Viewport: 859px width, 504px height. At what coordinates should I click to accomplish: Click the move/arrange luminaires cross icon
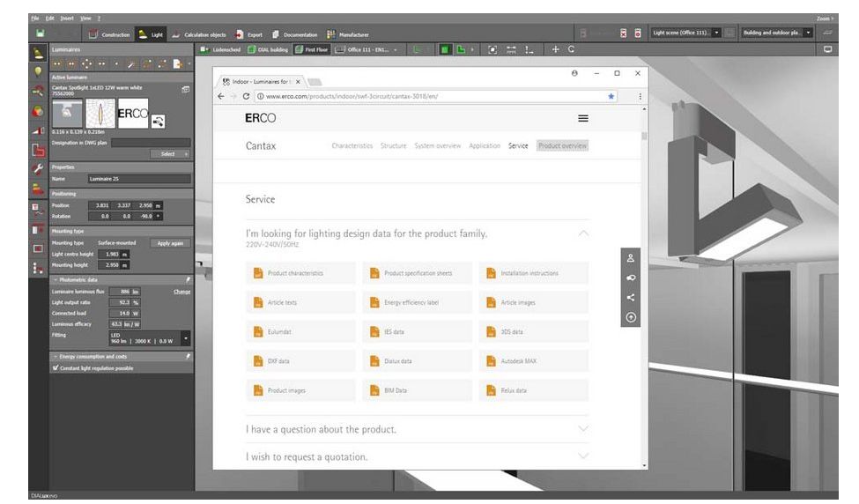pos(86,64)
